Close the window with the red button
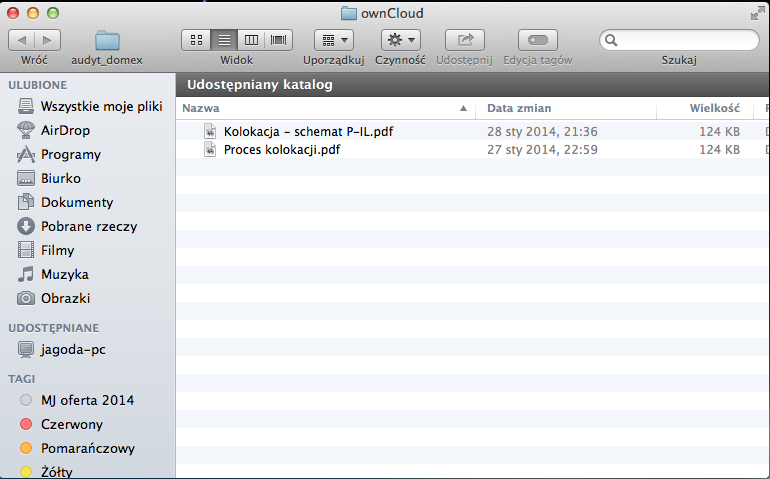Screen dimensions: 770x479 13,13
